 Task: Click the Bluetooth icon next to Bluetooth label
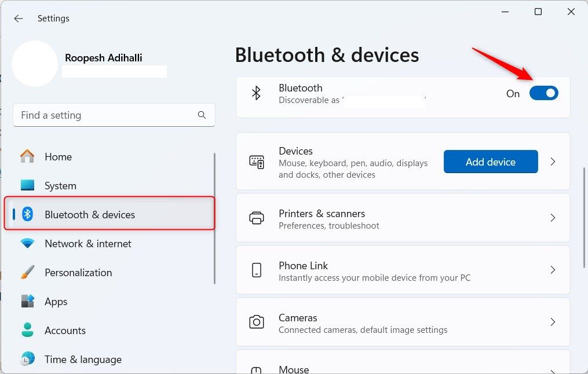(x=257, y=93)
